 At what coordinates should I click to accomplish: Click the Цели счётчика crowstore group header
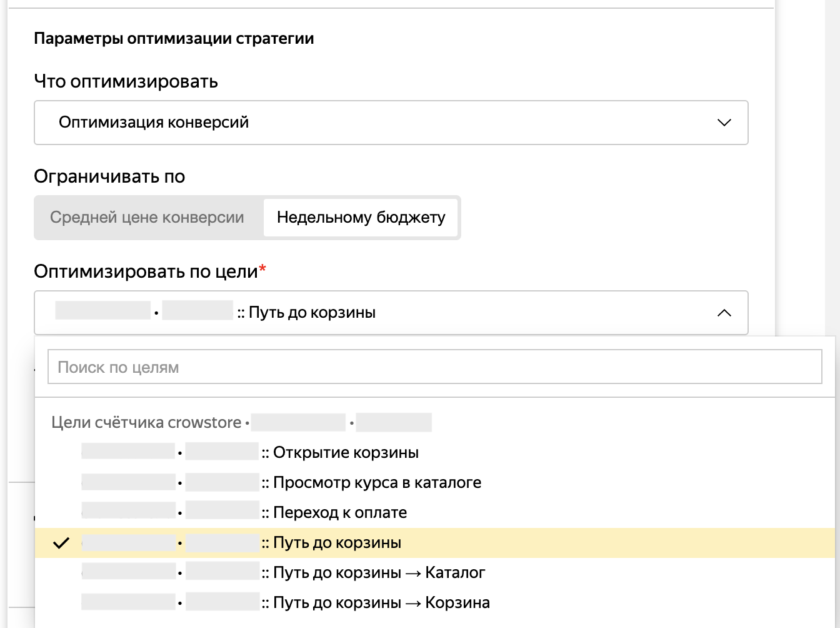click(x=146, y=423)
